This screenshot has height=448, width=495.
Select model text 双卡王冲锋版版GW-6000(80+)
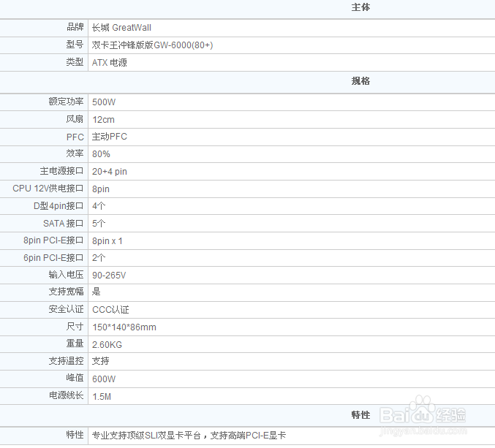click(x=153, y=45)
